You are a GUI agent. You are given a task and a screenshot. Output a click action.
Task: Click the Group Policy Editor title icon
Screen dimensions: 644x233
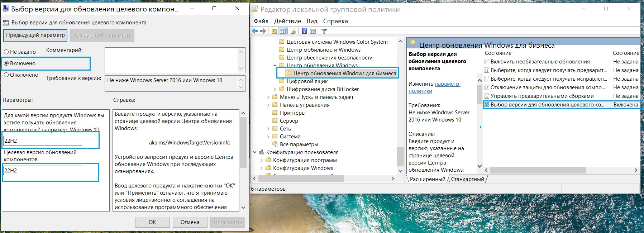coord(254,9)
